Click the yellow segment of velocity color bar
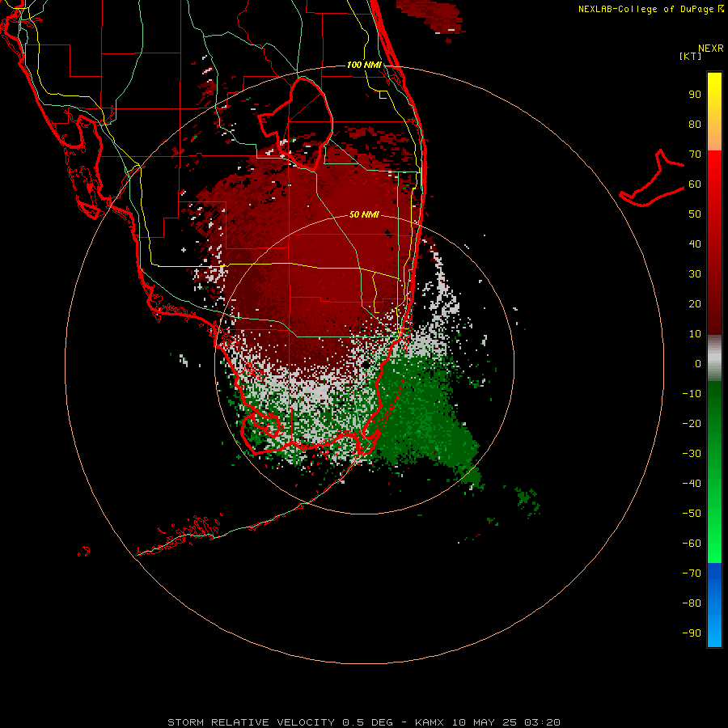 (714, 112)
